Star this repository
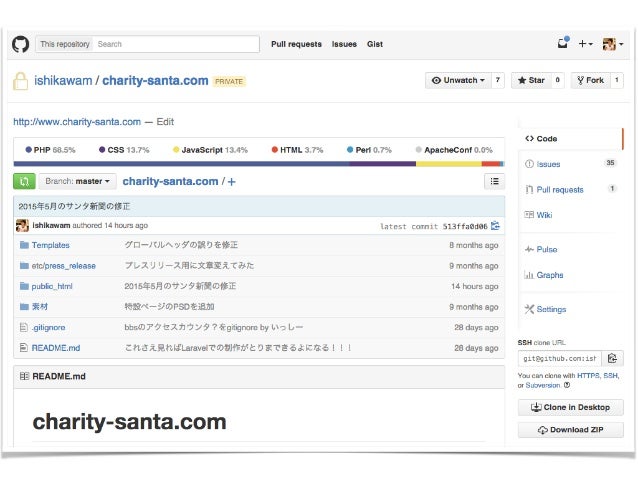The height and width of the screenshot is (479, 638). pyautogui.click(x=531, y=80)
